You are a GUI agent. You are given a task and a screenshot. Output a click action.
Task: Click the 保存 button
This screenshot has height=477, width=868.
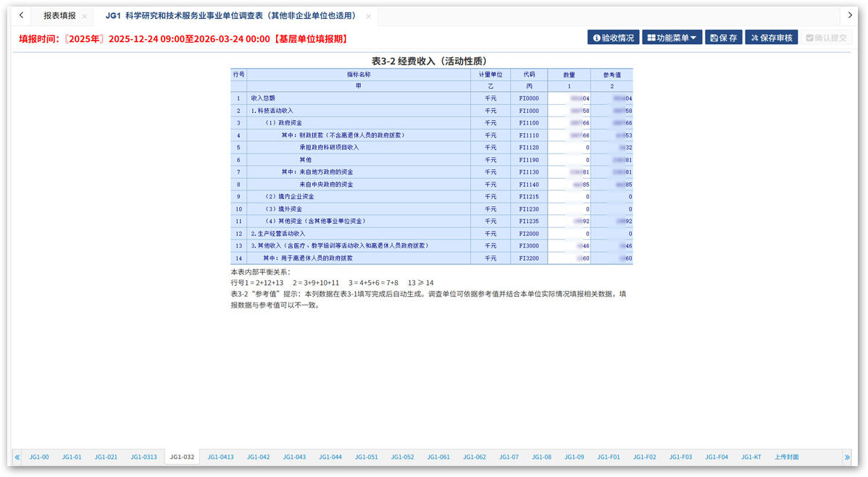coord(723,38)
